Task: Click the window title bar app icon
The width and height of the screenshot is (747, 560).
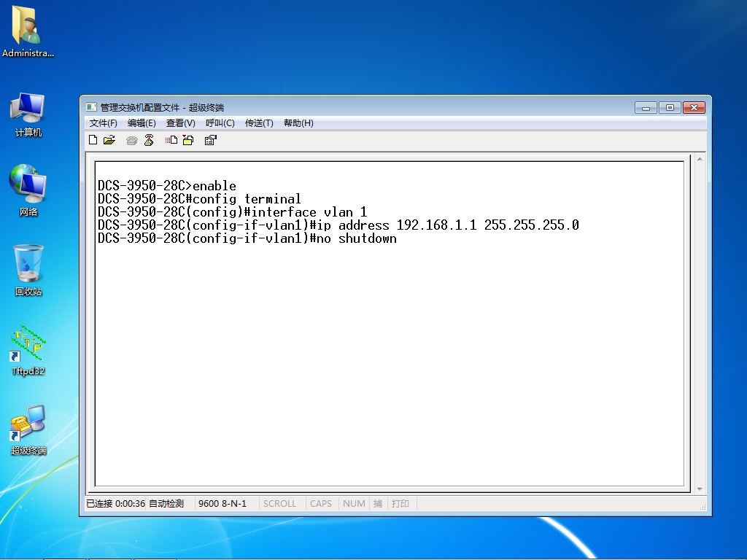Action: (91, 107)
